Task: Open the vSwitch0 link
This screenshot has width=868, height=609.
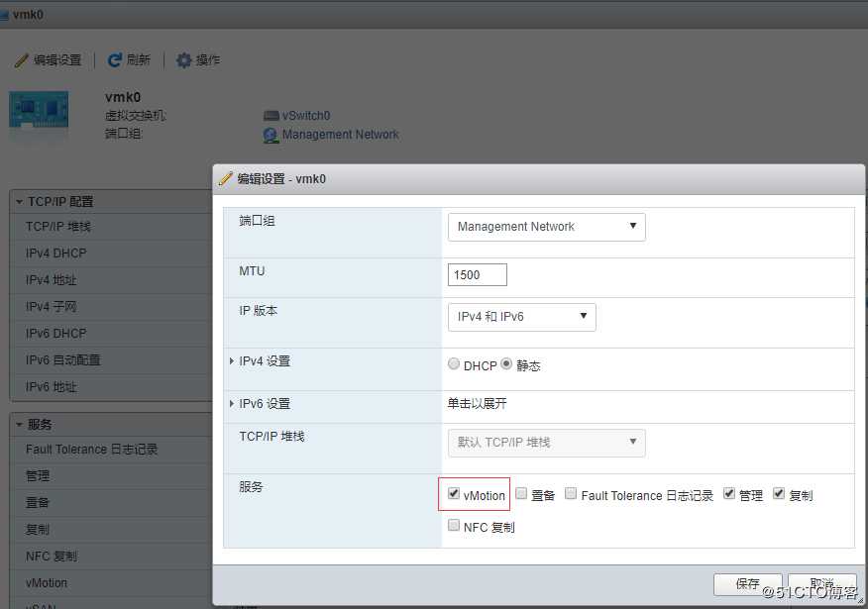Action: [x=305, y=116]
